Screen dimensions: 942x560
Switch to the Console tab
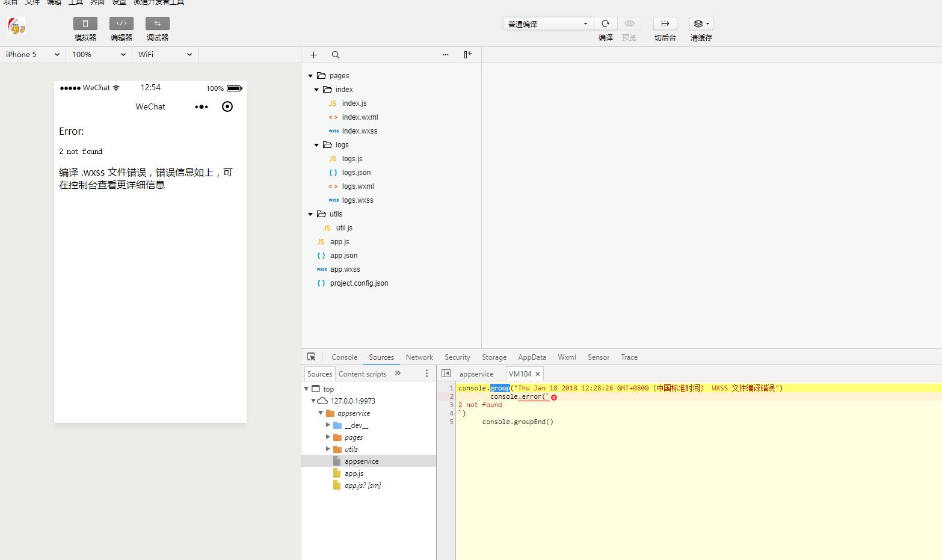344,357
